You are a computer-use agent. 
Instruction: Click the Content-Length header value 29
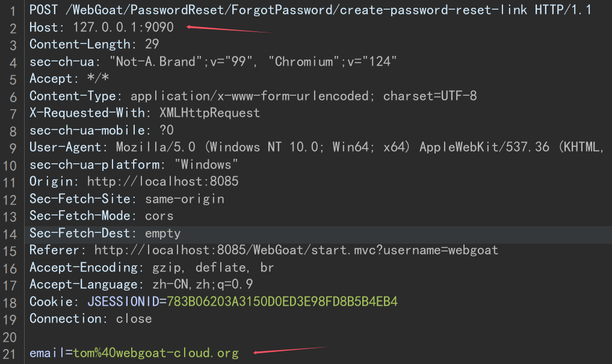click(x=152, y=44)
